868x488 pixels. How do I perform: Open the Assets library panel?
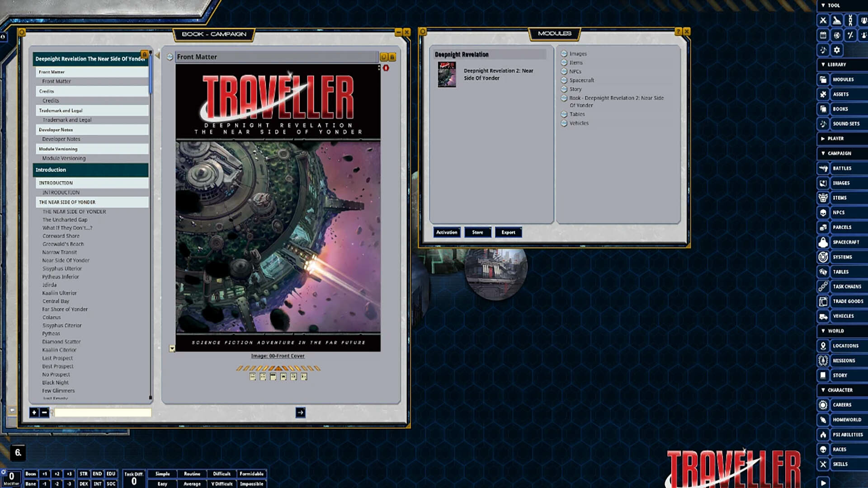[844, 94]
